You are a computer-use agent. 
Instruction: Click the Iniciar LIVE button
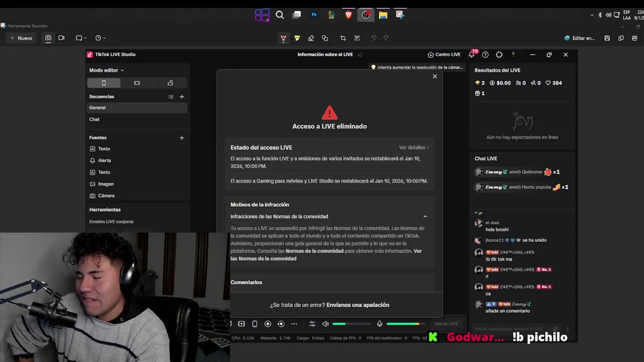446,324
